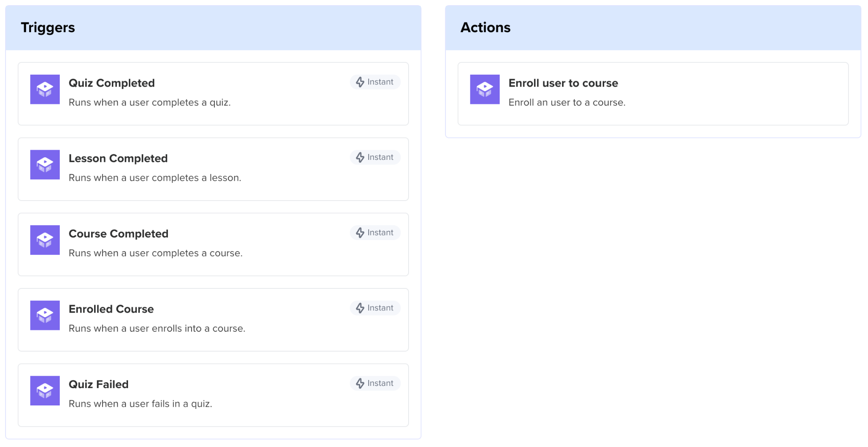Open the Course Completed trigger title
This screenshot has width=868, height=447.
[x=118, y=234]
